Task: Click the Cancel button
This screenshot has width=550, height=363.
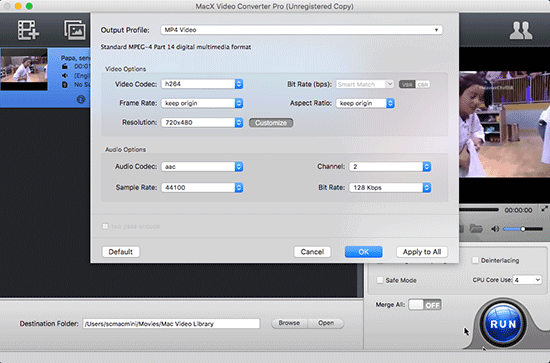Action: click(312, 252)
